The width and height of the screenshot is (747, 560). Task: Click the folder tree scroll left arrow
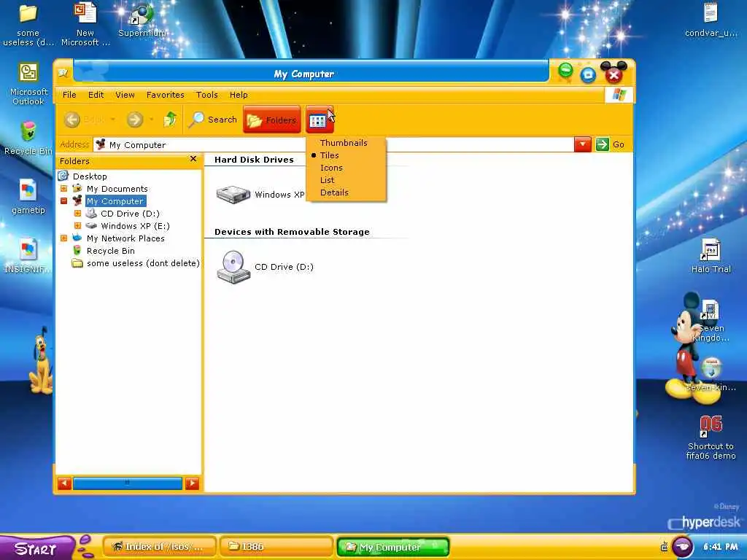64,483
